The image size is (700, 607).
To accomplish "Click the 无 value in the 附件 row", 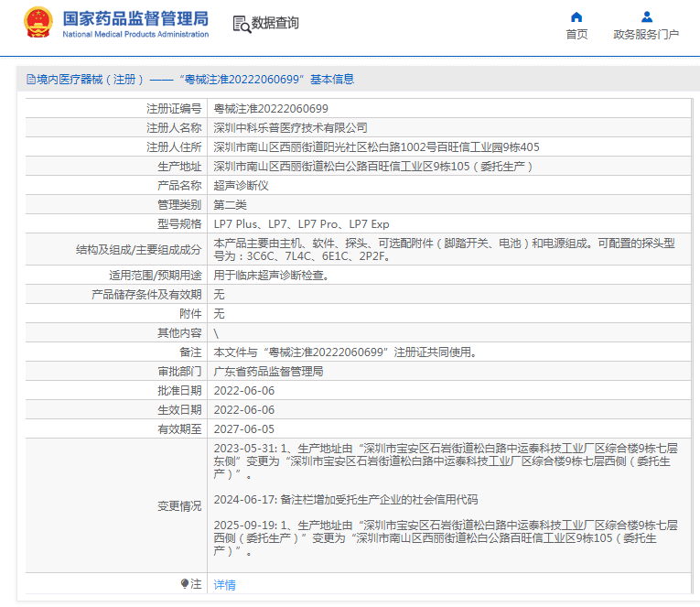I will coord(219,313).
